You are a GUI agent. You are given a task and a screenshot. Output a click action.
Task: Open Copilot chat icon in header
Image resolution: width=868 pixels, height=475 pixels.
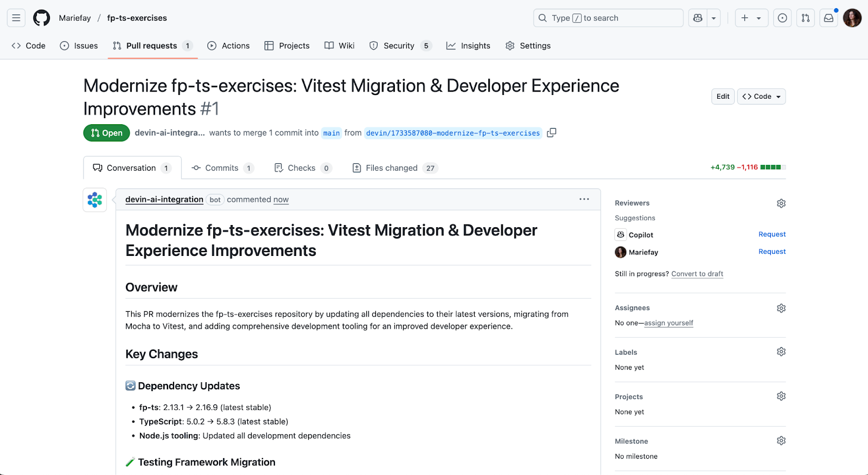pos(698,18)
